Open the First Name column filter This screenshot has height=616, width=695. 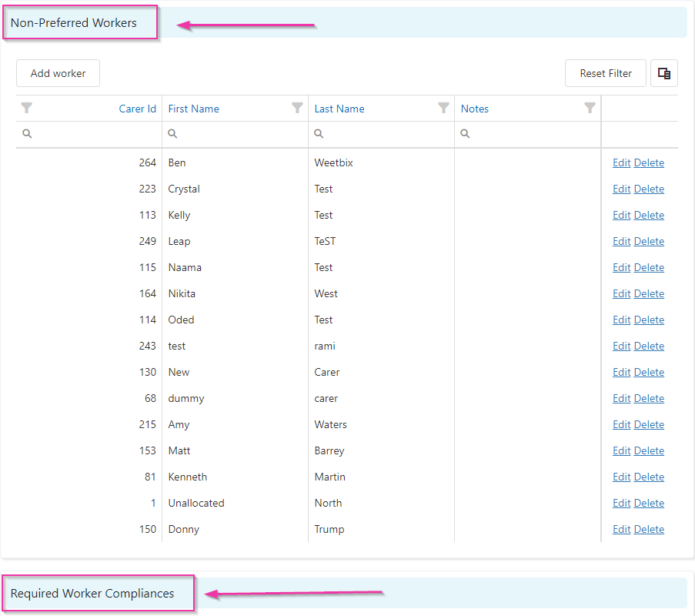297,108
